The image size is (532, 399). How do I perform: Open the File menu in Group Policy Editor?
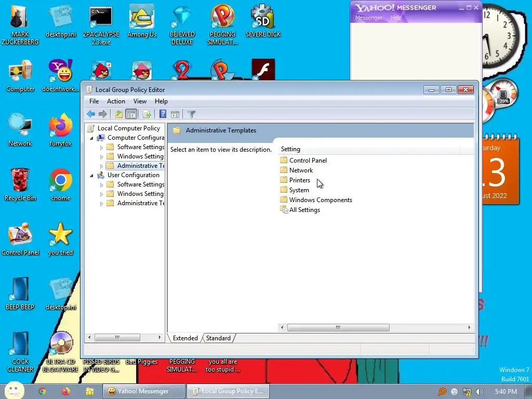(x=94, y=101)
